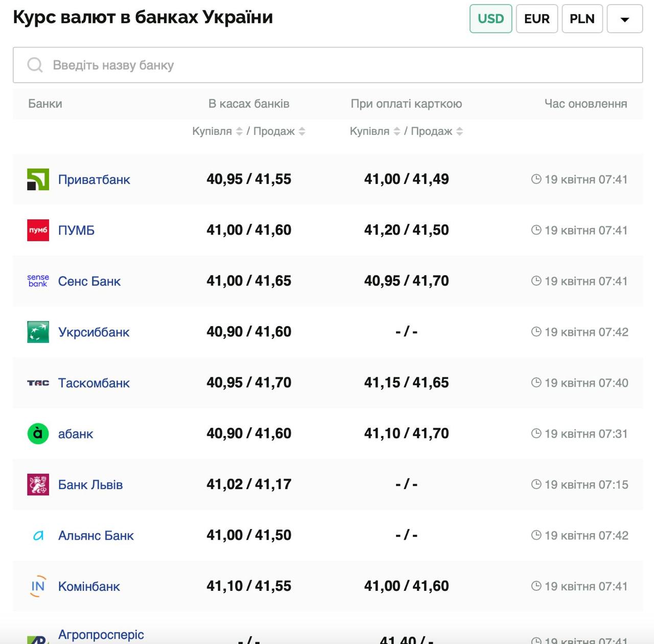
Task: Select the USD currency tab
Action: click(x=491, y=19)
